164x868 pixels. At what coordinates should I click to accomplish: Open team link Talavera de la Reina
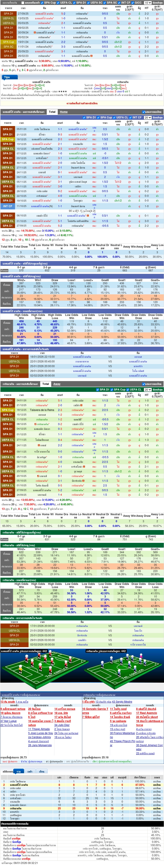pos(42,410)
